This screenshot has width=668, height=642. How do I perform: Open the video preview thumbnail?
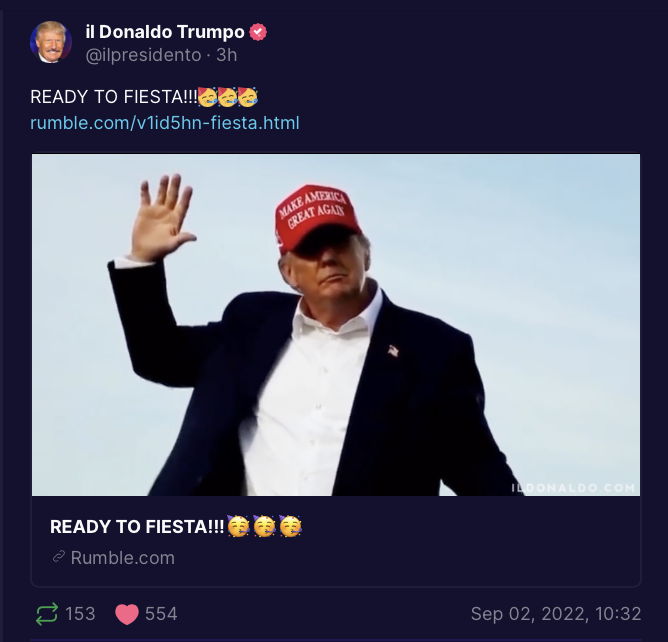tap(336, 325)
